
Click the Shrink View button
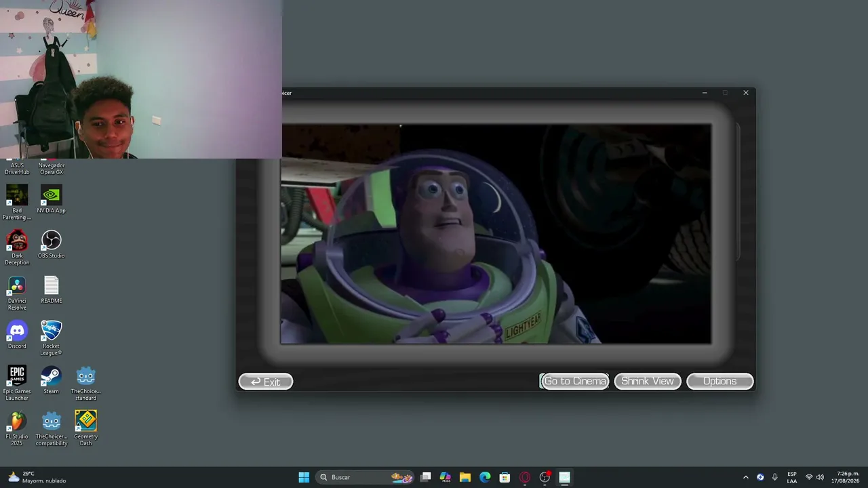[648, 381]
